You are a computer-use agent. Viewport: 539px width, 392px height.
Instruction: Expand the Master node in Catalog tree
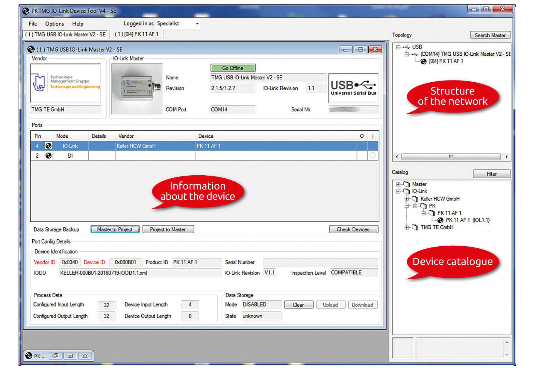point(398,184)
